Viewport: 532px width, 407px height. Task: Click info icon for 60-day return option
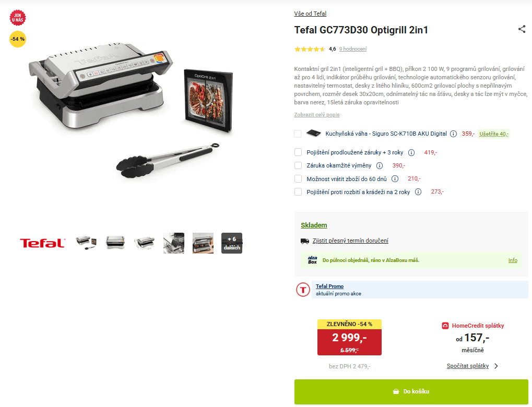395,179
